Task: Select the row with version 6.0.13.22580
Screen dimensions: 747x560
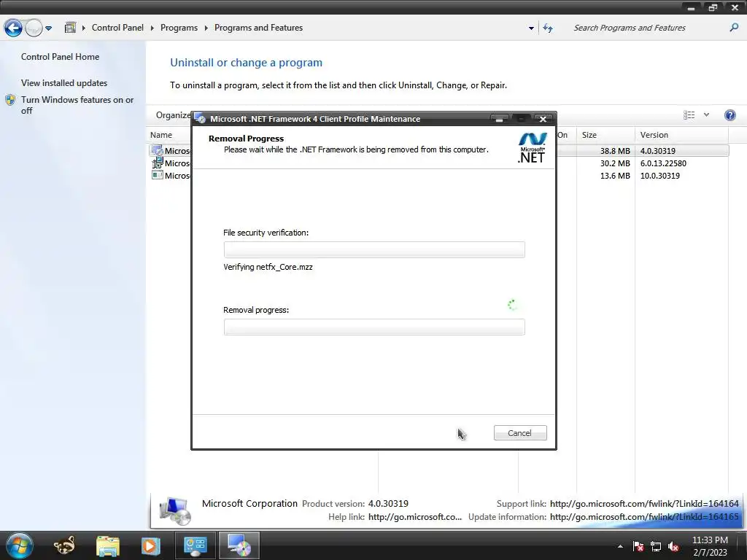Action: 438,163
